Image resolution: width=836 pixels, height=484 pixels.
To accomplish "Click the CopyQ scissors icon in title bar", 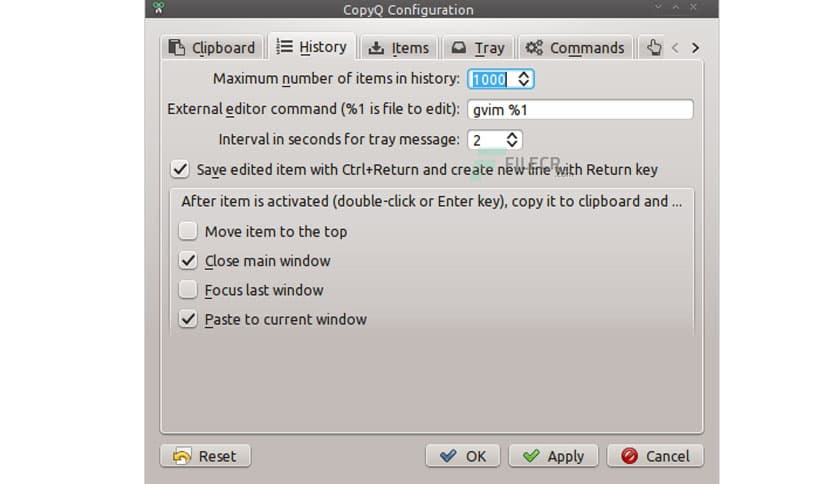I will [x=158, y=7].
